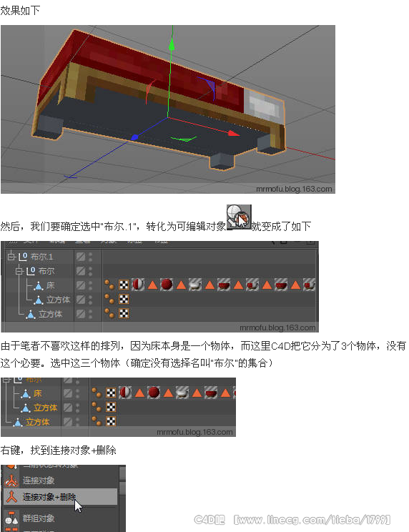Viewport: 409px width, 532px height.
Task: Click the Make Editable icon in the instruction text
Action: (x=239, y=217)
